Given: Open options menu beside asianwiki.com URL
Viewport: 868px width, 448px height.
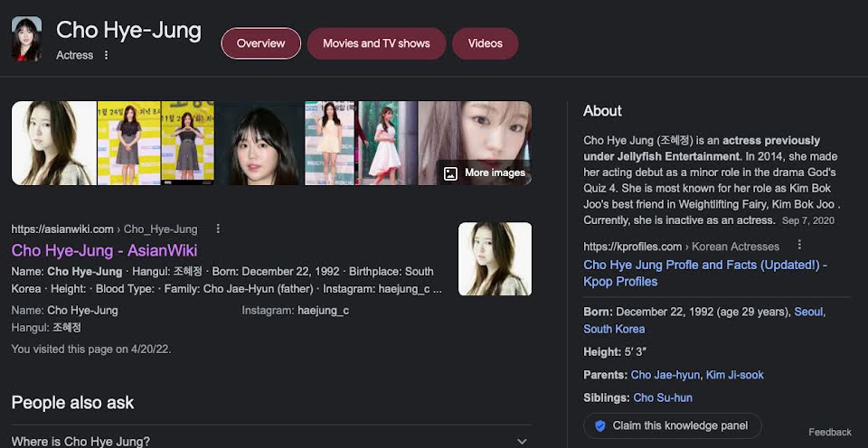Looking at the screenshot, I should [x=218, y=229].
